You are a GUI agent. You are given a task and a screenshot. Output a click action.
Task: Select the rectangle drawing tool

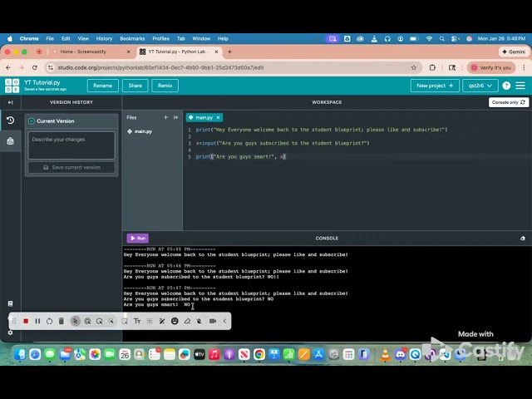tap(125, 321)
